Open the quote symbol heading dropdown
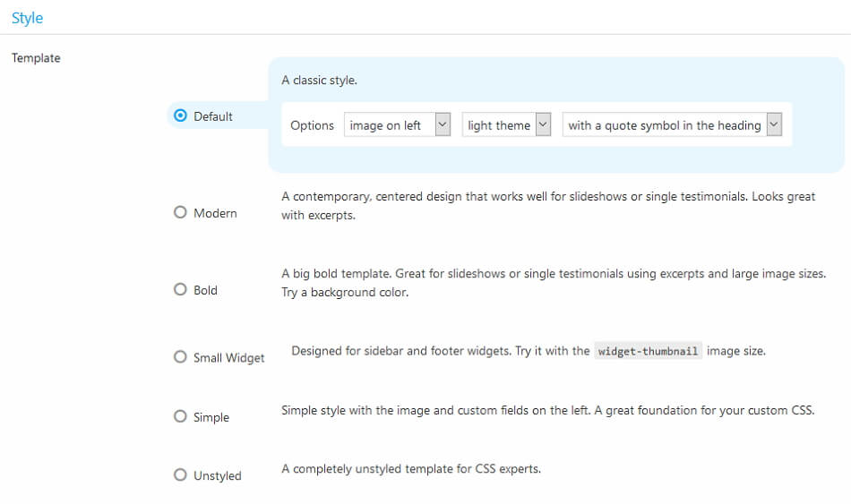Viewport: 851px width, 504px height. pos(672,125)
